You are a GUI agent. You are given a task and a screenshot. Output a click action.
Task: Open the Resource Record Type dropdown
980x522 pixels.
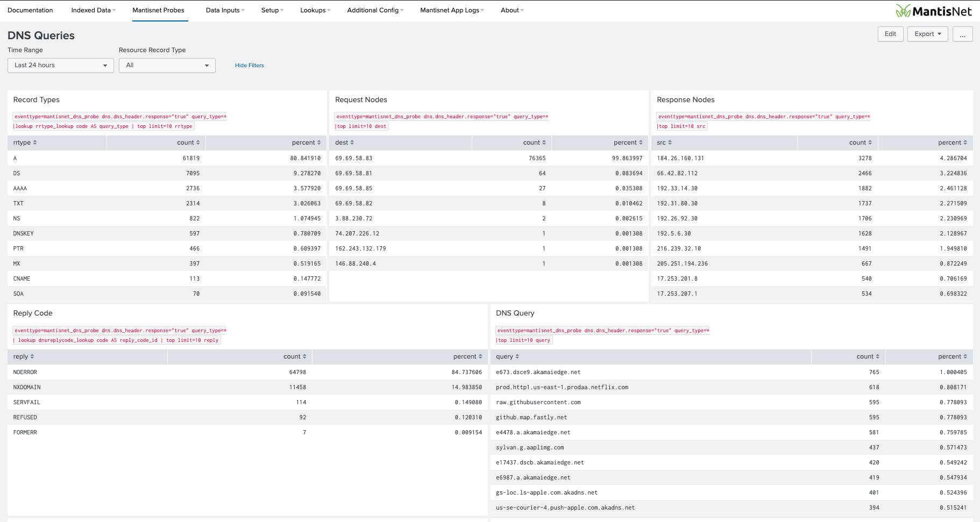pyautogui.click(x=167, y=66)
